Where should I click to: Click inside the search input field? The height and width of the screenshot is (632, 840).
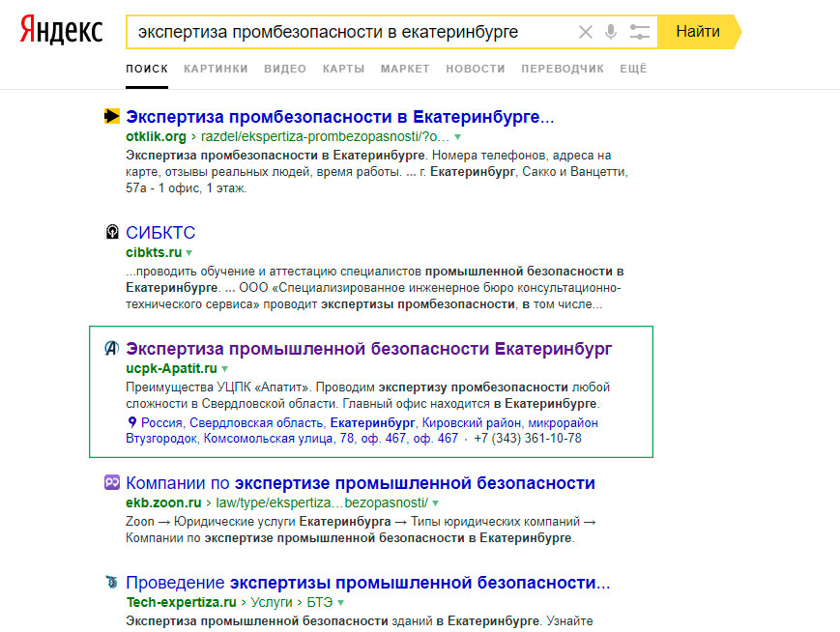point(348,32)
